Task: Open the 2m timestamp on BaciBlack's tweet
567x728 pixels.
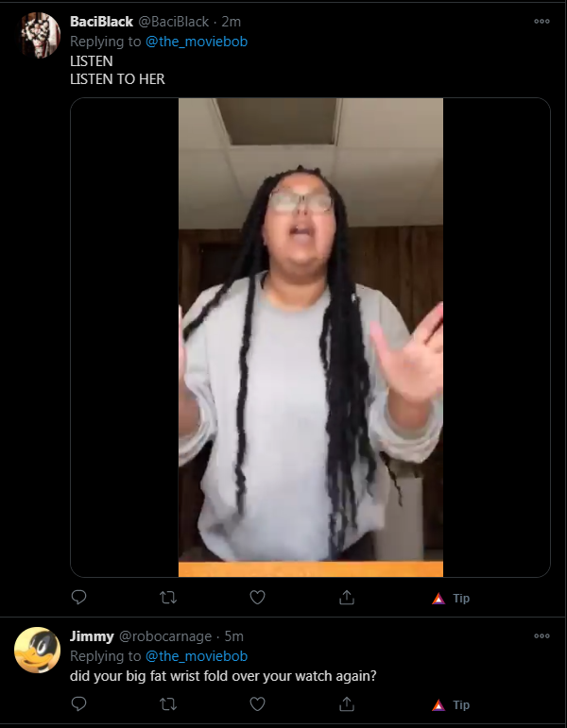Action: click(x=231, y=22)
